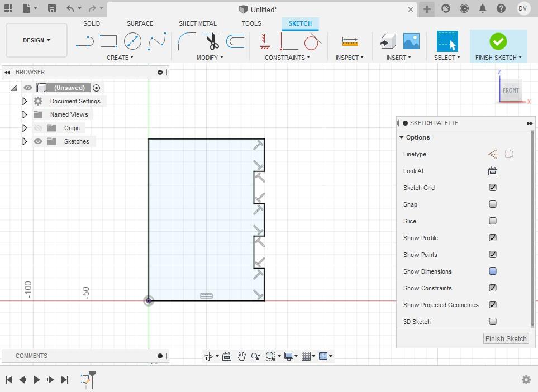The image size is (538, 392).
Task: Expand the Document Settings tree node
Action: click(x=24, y=101)
